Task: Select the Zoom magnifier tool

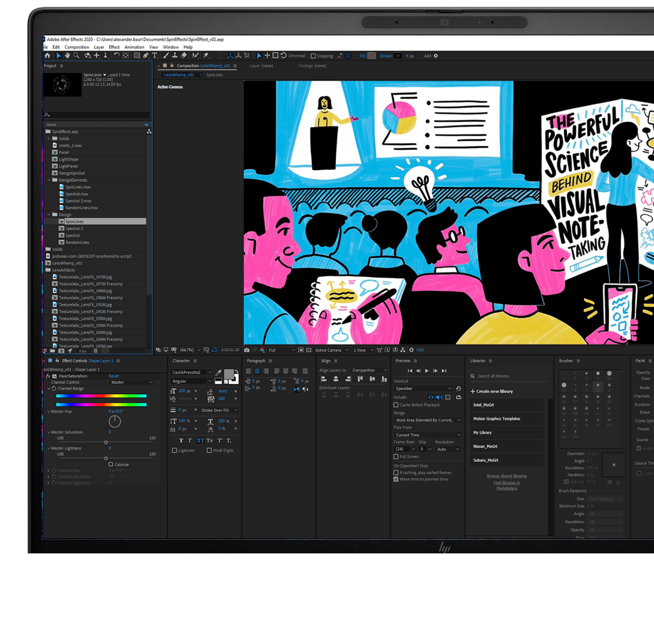Action: (x=76, y=56)
